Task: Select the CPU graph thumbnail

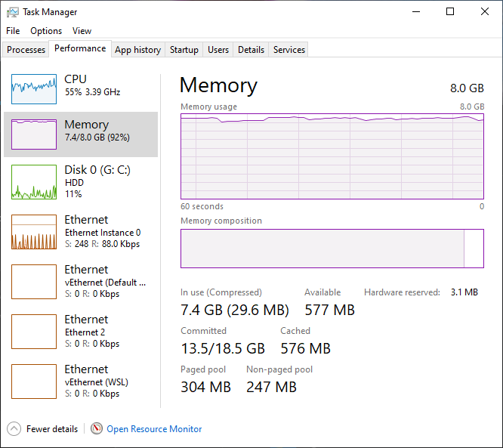Action: pyautogui.click(x=34, y=89)
